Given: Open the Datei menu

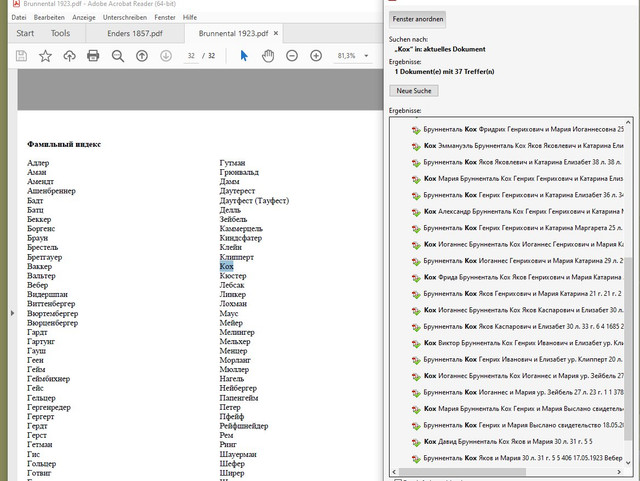Looking at the screenshot, I should tap(19, 18).
